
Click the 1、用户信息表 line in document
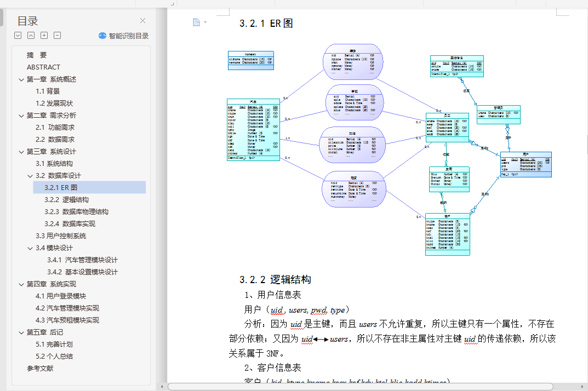(x=272, y=295)
